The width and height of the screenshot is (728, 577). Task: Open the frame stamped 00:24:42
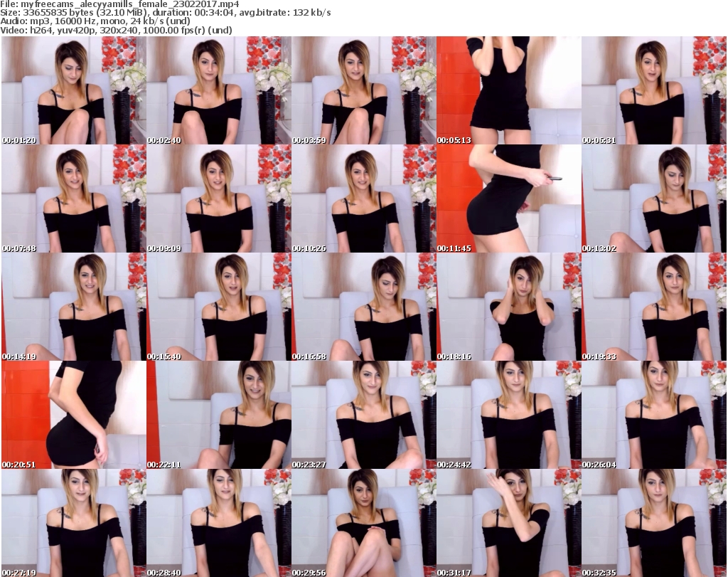508,415
